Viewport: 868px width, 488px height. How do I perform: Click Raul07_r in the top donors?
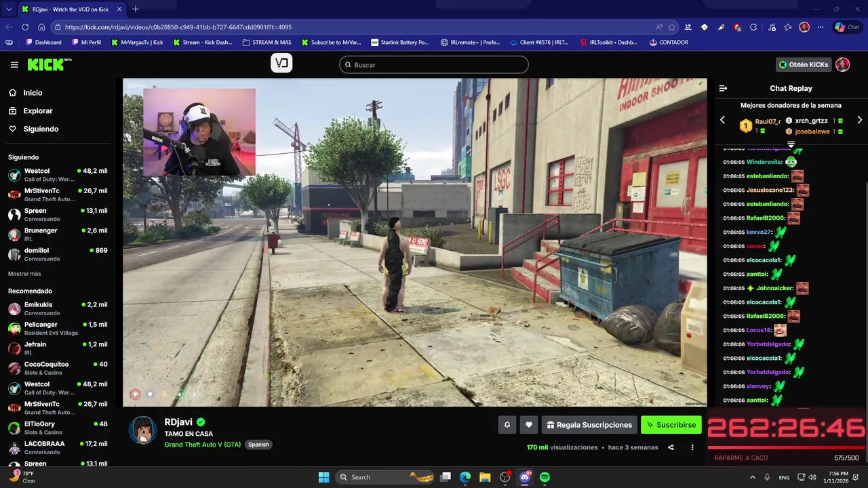(768, 121)
